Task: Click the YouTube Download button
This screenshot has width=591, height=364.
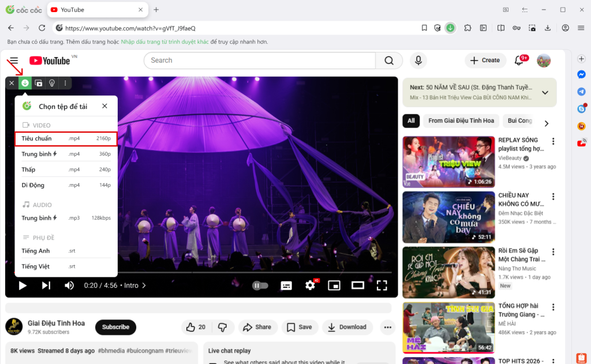Action: (x=347, y=327)
